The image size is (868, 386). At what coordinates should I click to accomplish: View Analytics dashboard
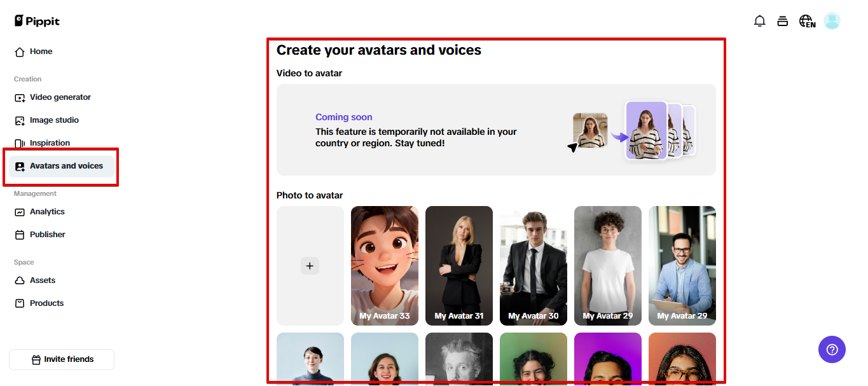coord(46,211)
